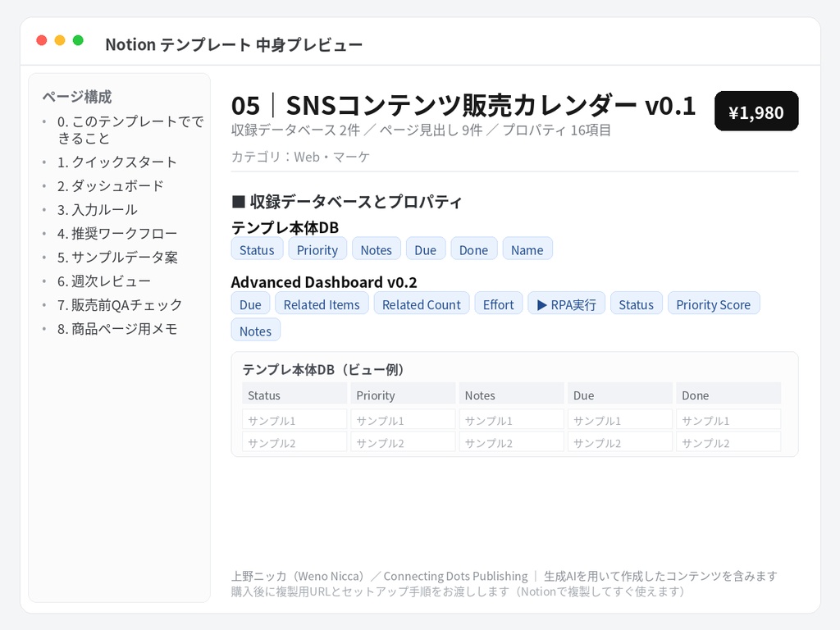Click Status tag under テンプレ本体DB
This screenshot has width=840, height=630.
pos(257,249)
